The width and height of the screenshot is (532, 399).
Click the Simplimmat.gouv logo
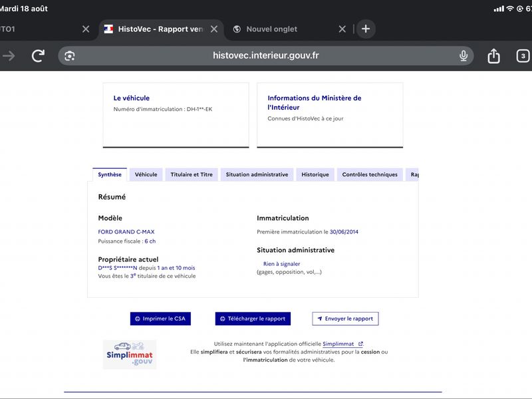tap(130, 354)
